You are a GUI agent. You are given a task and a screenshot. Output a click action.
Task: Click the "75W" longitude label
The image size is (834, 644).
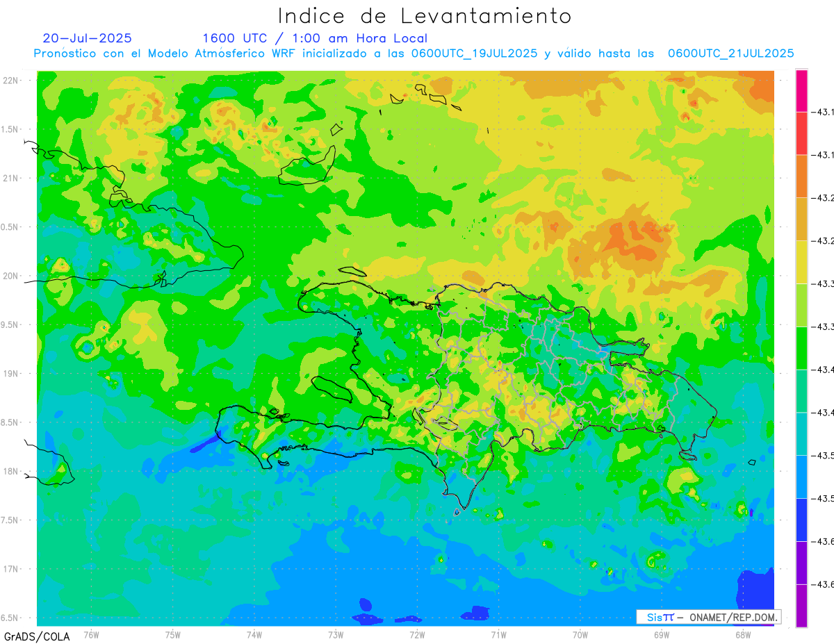(x=173, y=634)
